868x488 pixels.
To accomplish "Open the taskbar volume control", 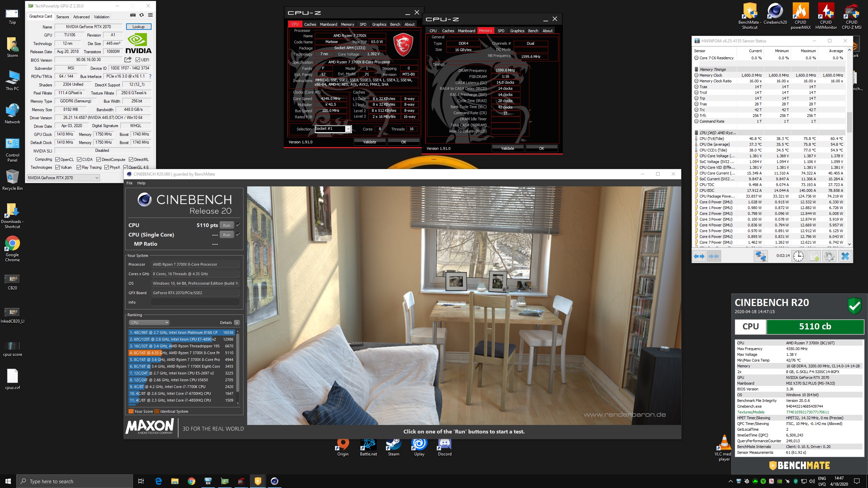I will pyautogui.click(x=812, y=481).
